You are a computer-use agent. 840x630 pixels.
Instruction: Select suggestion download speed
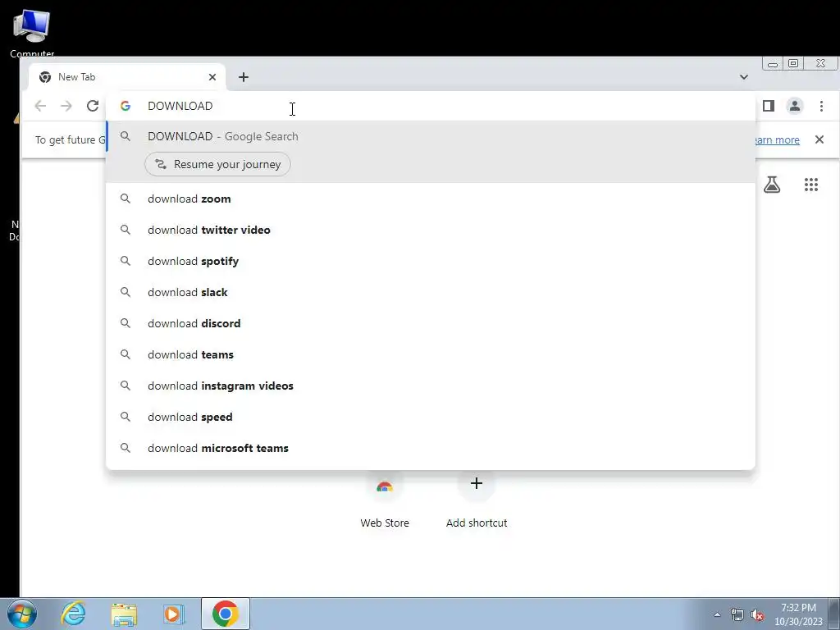tap(431, 417)
